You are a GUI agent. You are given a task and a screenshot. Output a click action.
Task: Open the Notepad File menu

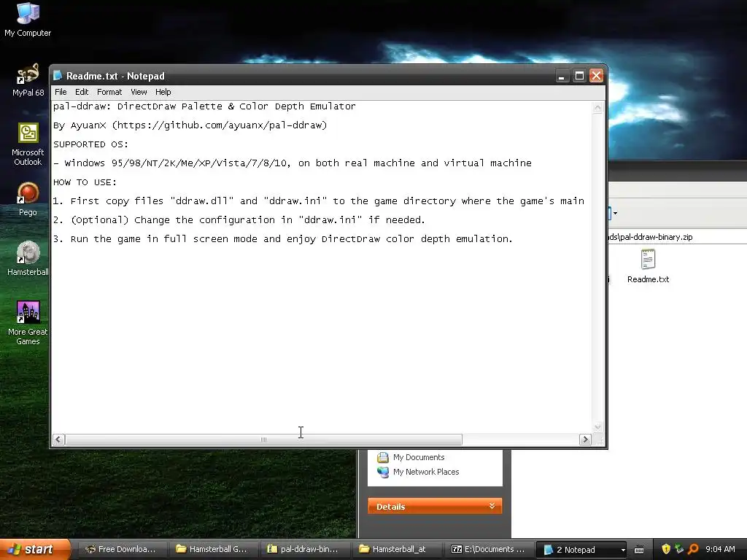click(61, 92)
